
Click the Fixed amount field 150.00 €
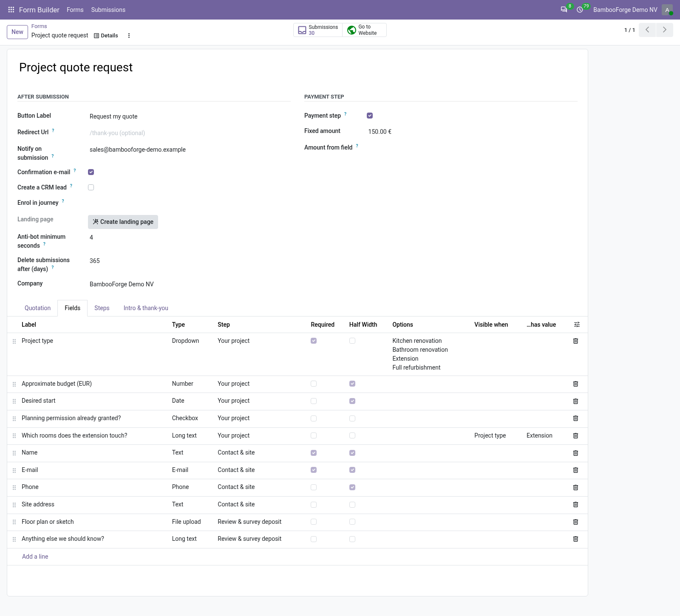point(472,132)
